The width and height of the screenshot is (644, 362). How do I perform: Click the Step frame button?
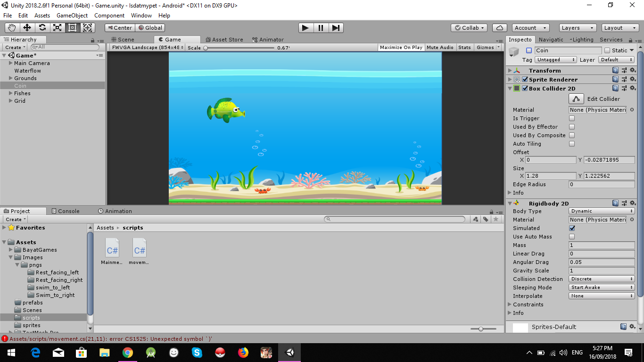click(336, 28)
